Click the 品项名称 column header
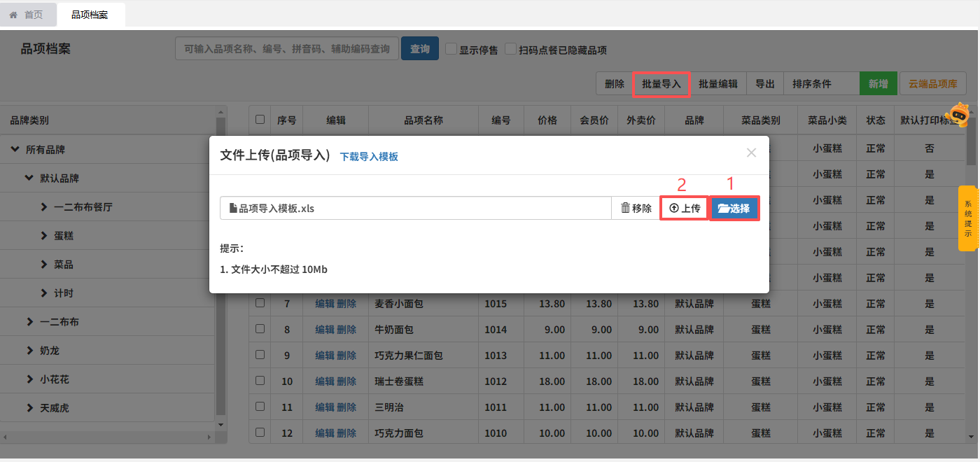This screenshot has height=462, width=980. pos(423,120)
